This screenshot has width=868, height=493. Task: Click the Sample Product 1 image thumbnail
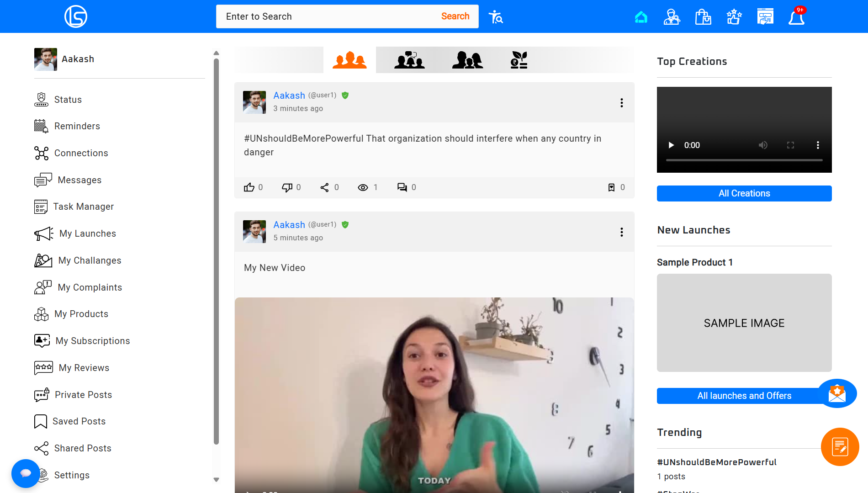pyautogui.click(x=744, y=323)
